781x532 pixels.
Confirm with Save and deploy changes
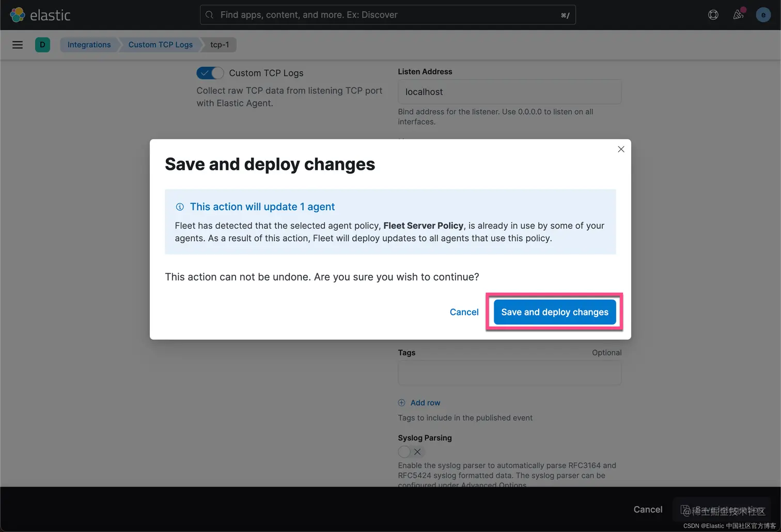pos(555,312)
